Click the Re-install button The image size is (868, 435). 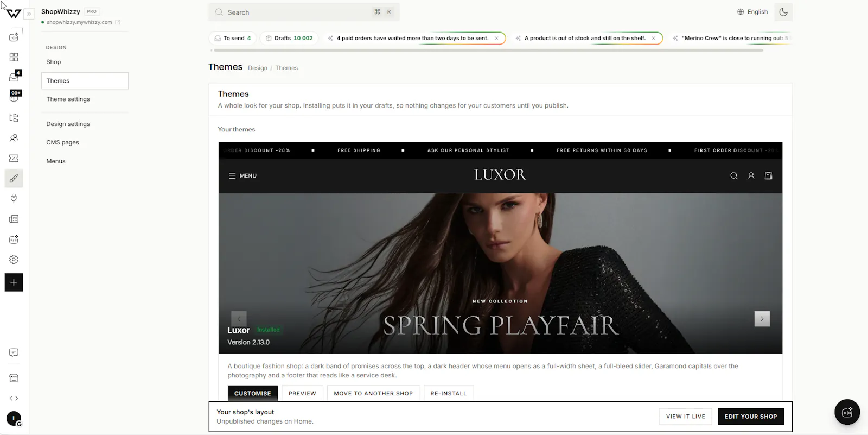coord(449,393)
